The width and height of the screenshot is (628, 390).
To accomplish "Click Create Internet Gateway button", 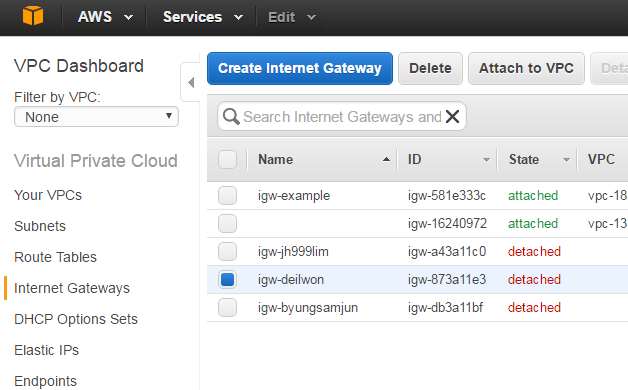I will [x=300, y=68].
